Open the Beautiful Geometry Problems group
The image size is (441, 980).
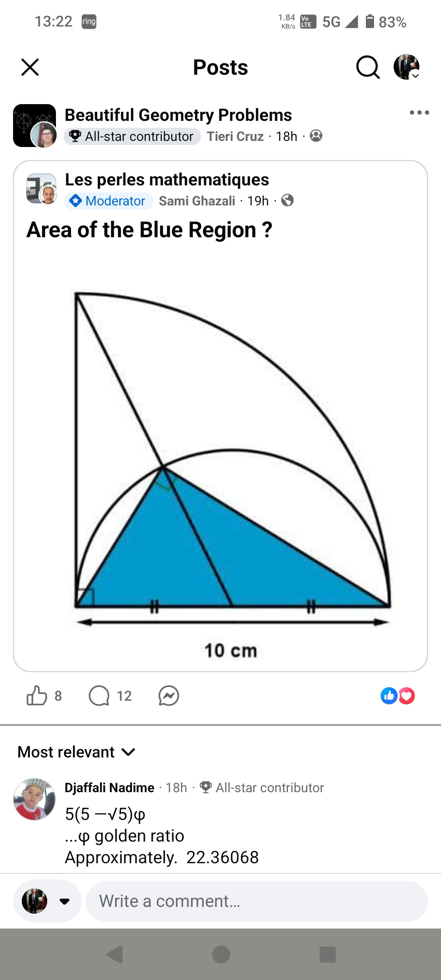coord(178,115)
